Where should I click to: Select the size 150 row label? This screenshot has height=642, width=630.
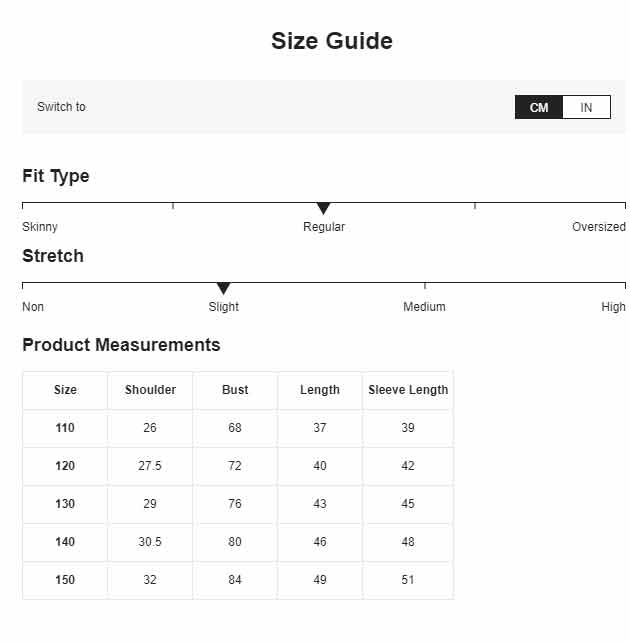[65, 580]
